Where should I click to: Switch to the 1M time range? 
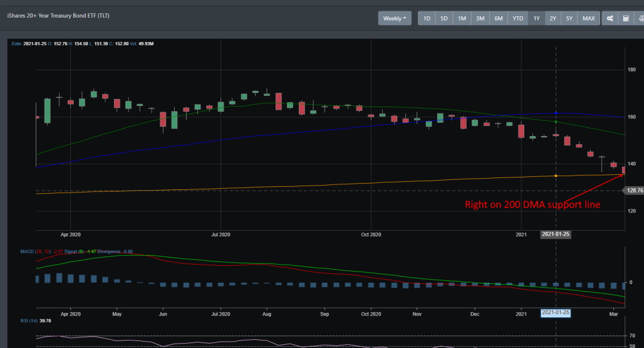pyautogui.click(x=462, y=18)
